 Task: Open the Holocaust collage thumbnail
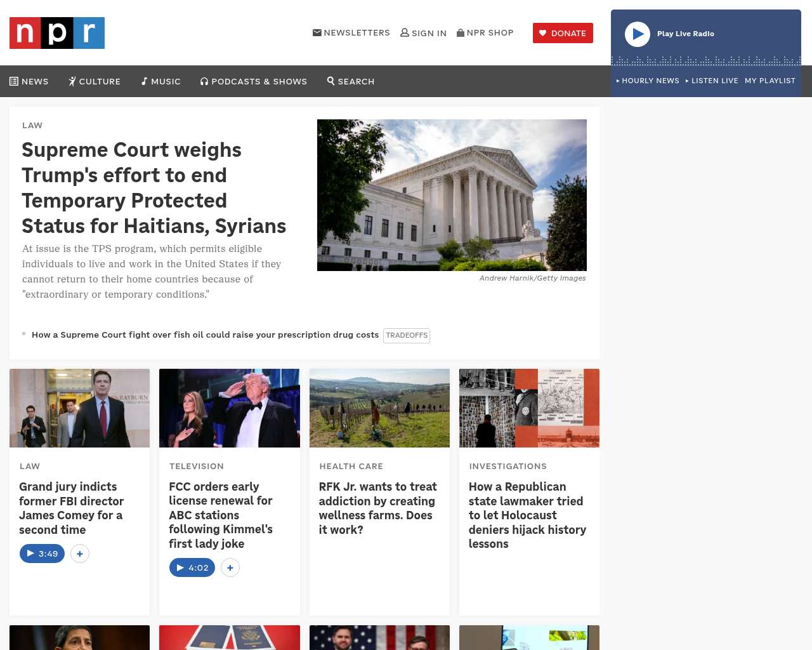(x=529, y=408)
